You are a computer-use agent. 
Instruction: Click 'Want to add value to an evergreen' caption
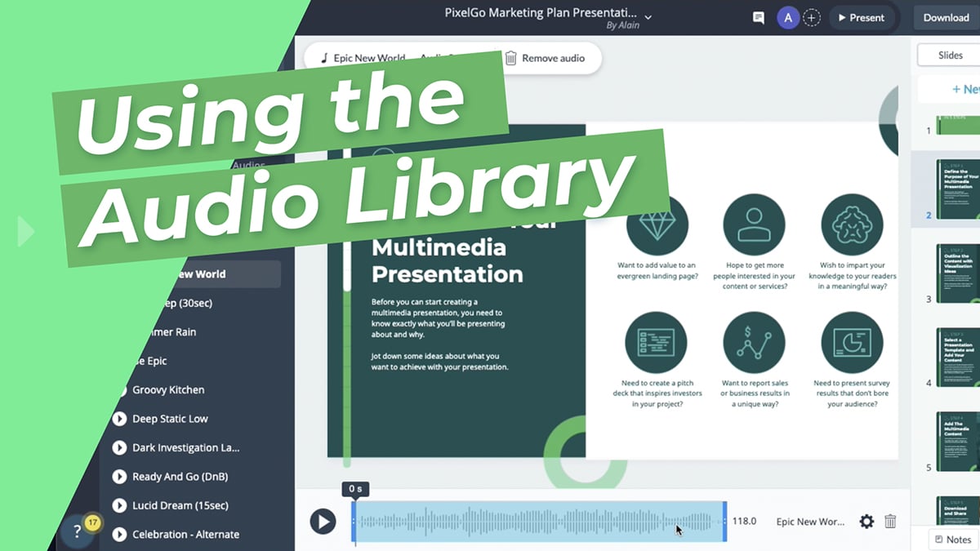tap(657, 270)
